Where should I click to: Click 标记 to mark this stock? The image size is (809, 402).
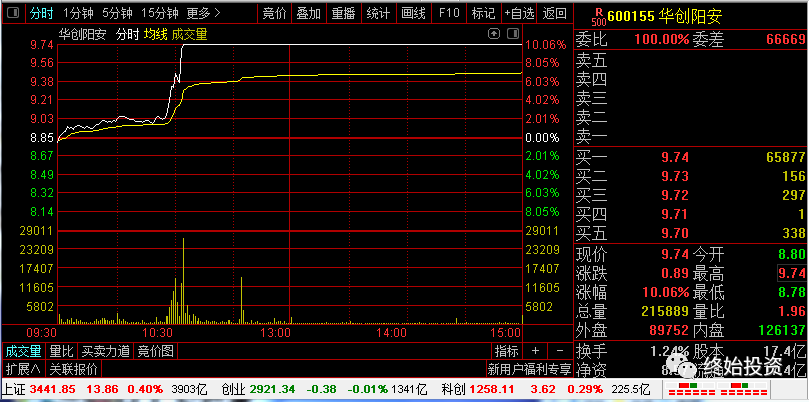[483, 13]
